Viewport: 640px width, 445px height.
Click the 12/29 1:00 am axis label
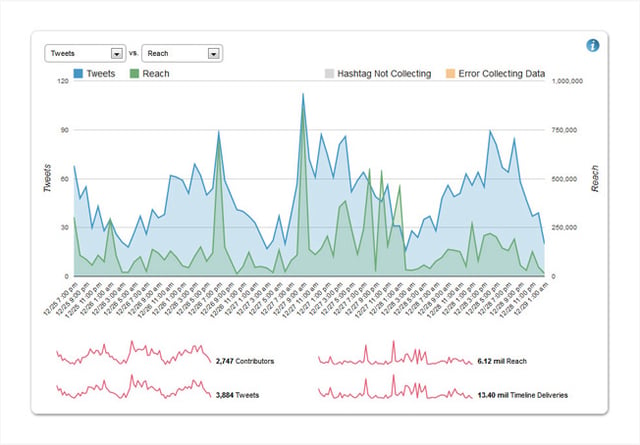[x=530, y=298]
